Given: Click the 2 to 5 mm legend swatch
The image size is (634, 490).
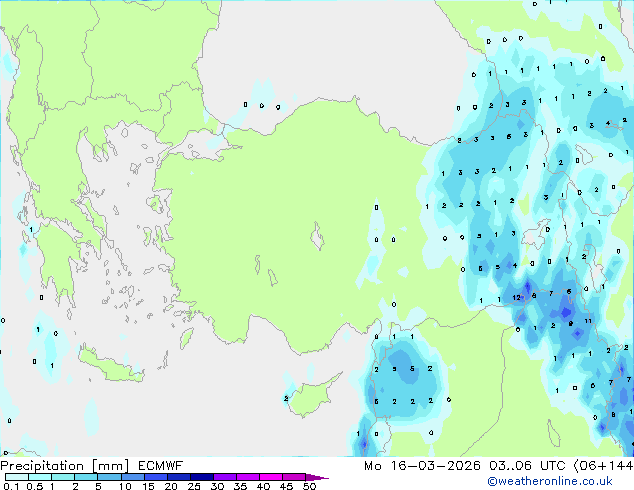Looking at the screenshot, I should pyautogui.click(x=86, y=477).
